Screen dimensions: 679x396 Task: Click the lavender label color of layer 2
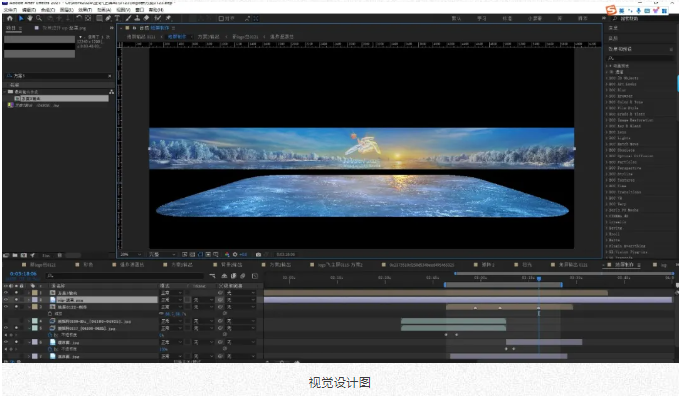point(35,300)
